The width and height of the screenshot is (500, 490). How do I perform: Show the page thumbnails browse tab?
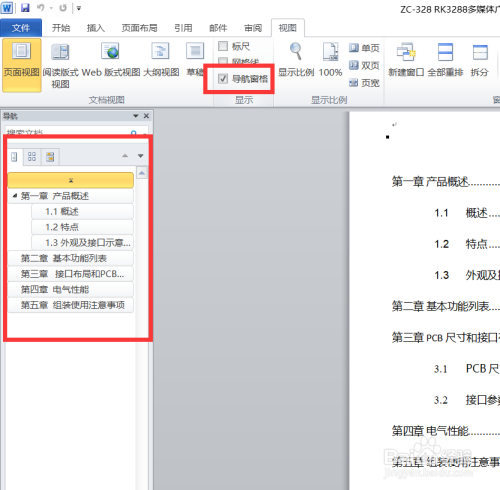point(32,157)
